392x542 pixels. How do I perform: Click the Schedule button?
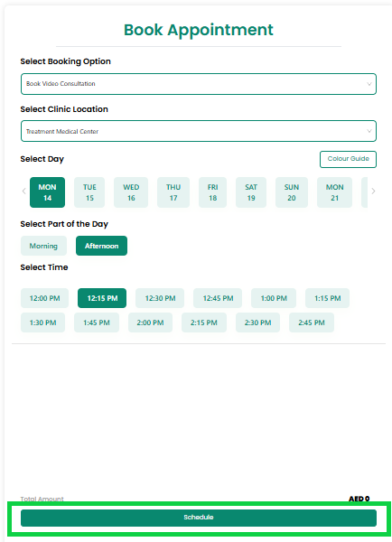click(x=199, y=518)
